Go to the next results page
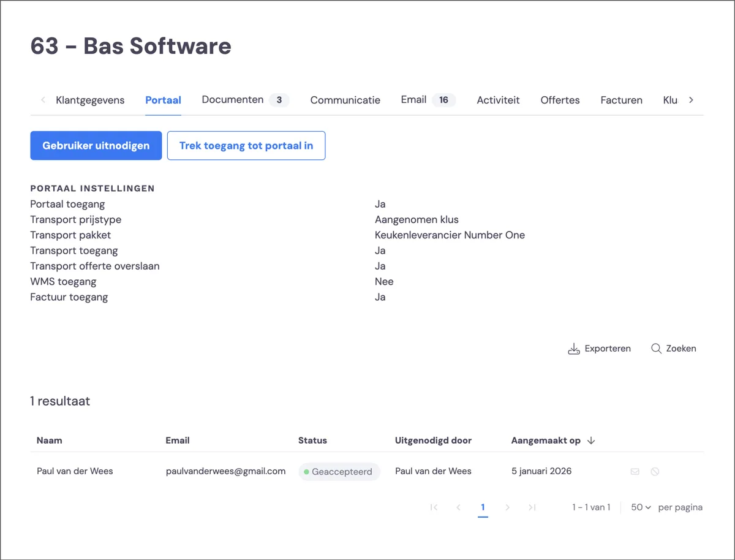 (x=507, y=507)
